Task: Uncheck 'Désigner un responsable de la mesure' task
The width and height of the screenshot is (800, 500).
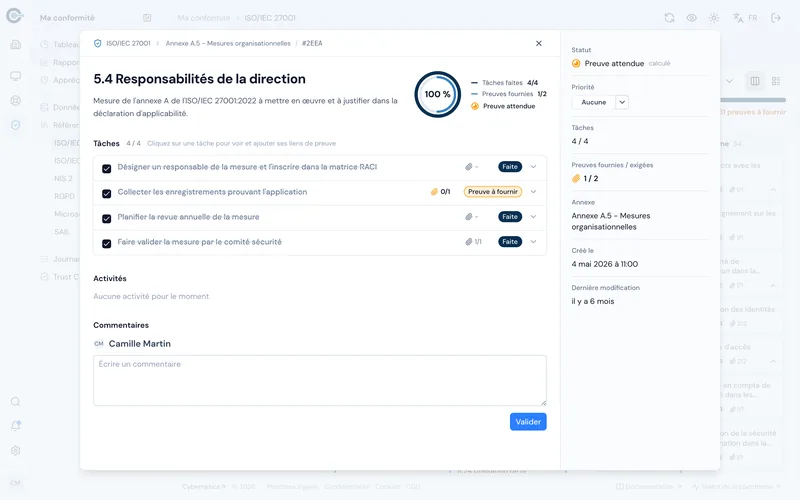Action: pyautogui.click(x=107, y=168)
